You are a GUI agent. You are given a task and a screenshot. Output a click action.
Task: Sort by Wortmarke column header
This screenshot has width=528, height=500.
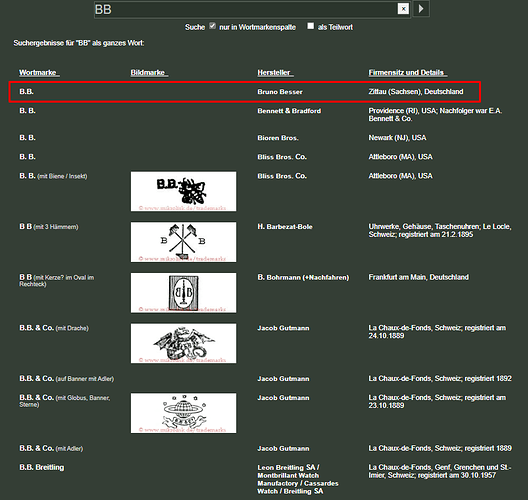pos(39,73)
